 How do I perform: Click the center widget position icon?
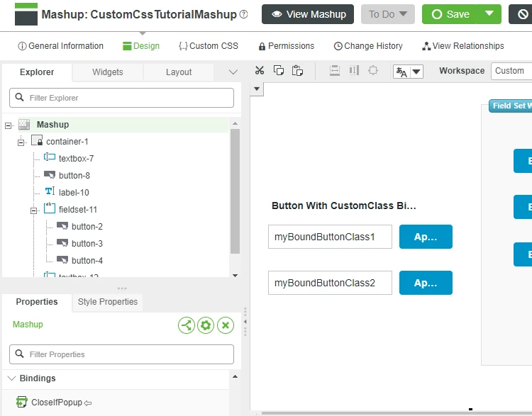373,71
